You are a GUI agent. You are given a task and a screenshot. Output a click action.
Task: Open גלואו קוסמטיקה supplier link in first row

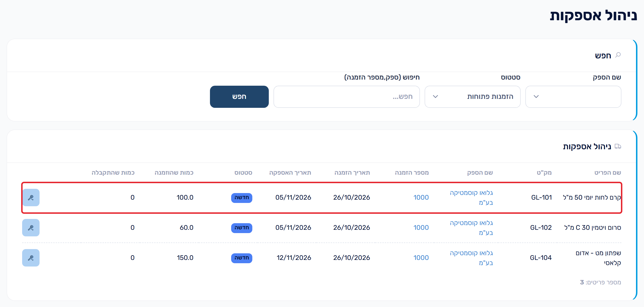point(471,198)
